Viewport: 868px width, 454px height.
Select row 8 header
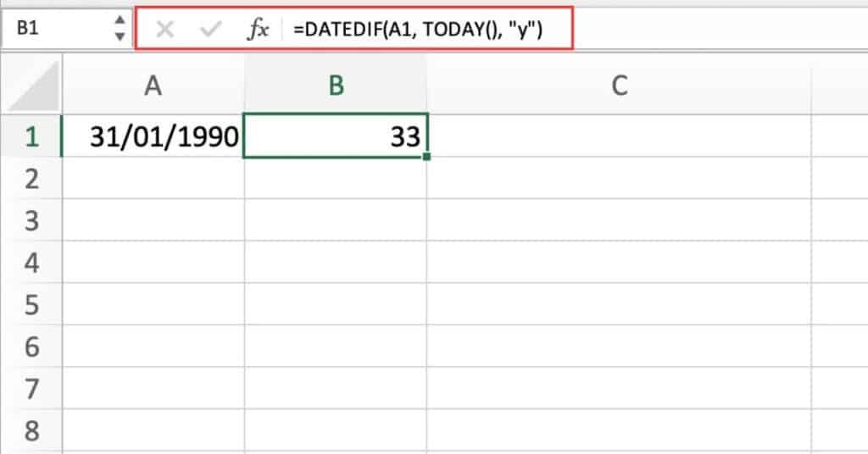[x=31, y=431]
